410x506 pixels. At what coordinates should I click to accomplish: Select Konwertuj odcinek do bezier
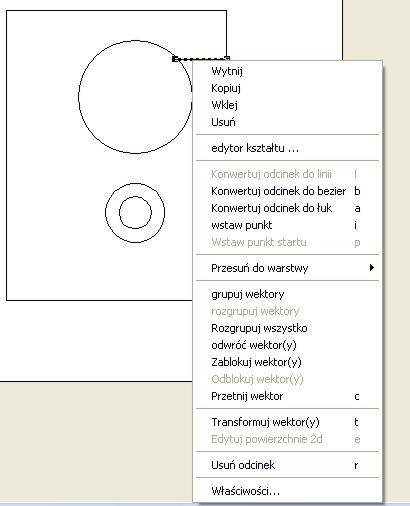(x=287, y=191)
